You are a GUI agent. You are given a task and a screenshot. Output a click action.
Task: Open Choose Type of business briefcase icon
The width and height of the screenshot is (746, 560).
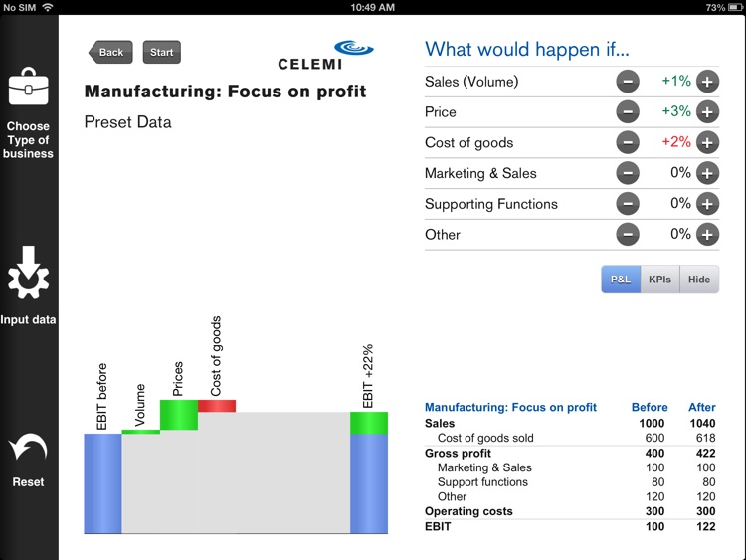(28, 89)
